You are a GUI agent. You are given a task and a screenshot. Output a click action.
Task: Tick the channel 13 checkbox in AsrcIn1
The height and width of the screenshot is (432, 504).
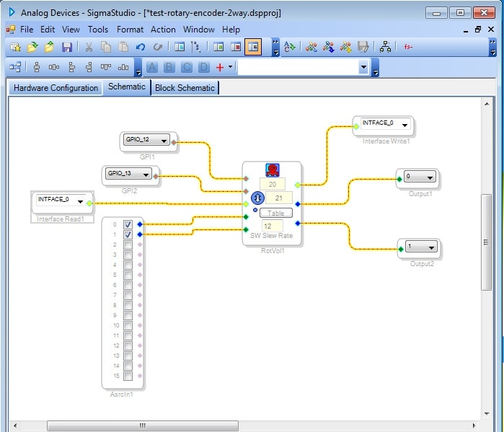[x=128, y=356]
